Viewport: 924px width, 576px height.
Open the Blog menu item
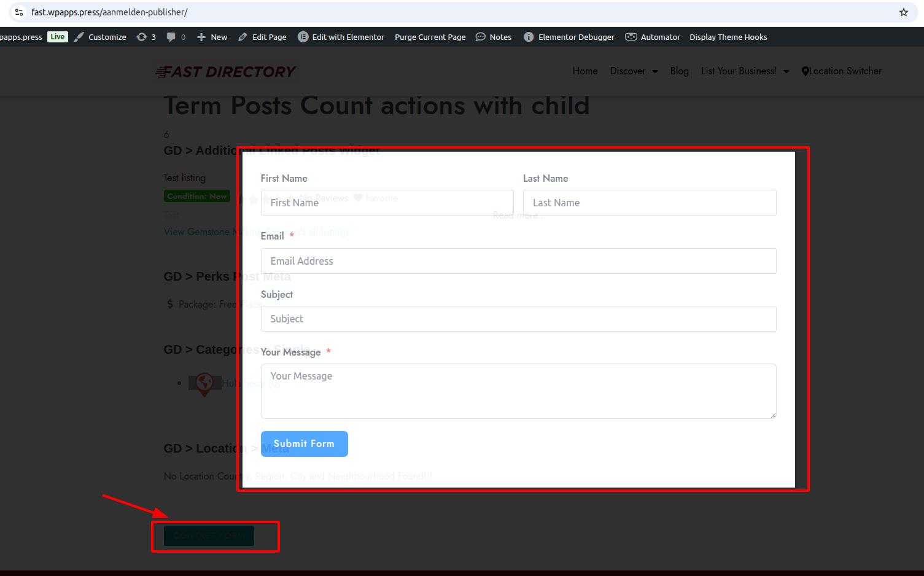[x=679, y=71]
